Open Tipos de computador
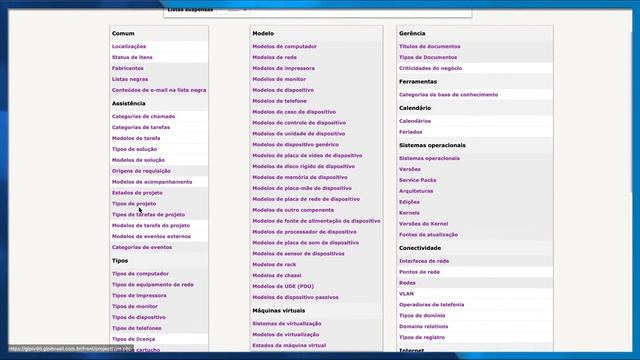This screenshot has width=640, height=360. 140,274
